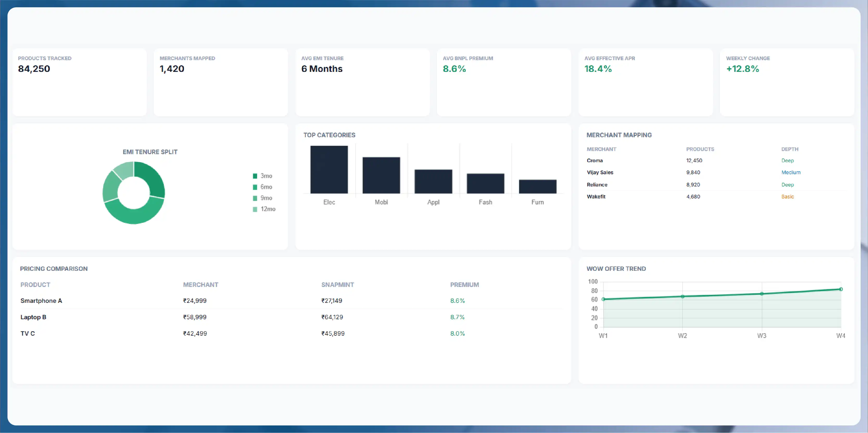Click the PRODUCTS column header in Merchant Mapping
The height and width of the screenshot is (433, 868).
pos(700,149)
